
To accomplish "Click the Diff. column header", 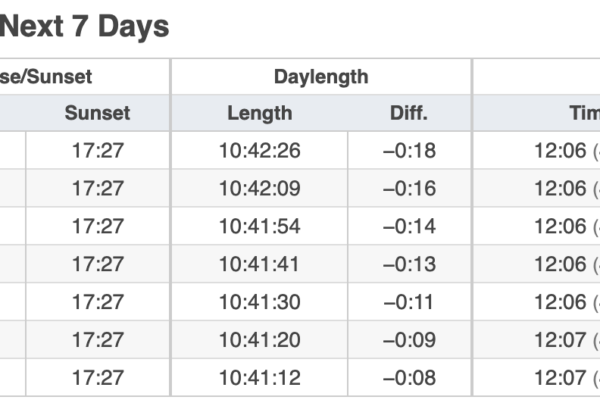I will (x=409, y=113).
